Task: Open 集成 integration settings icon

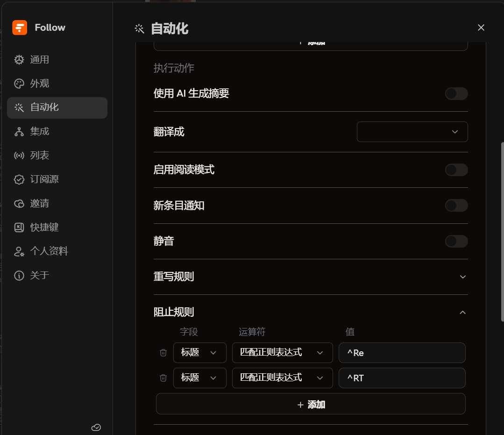Action: (19, 132)
